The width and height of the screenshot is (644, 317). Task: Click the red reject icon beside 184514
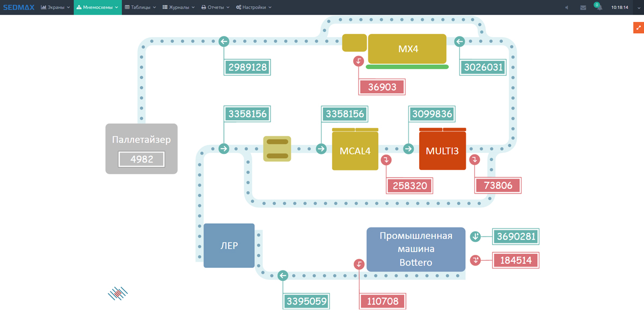point(475,260)
